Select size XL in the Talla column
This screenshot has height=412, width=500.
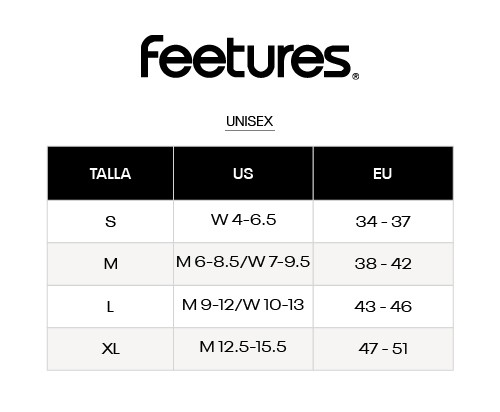point(110,349)
